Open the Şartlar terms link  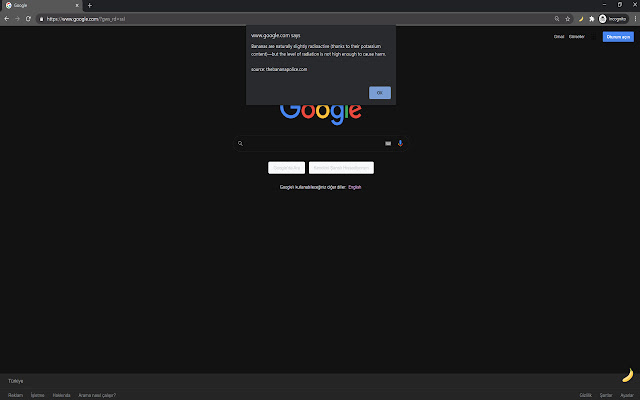click(x=606, y=395)
